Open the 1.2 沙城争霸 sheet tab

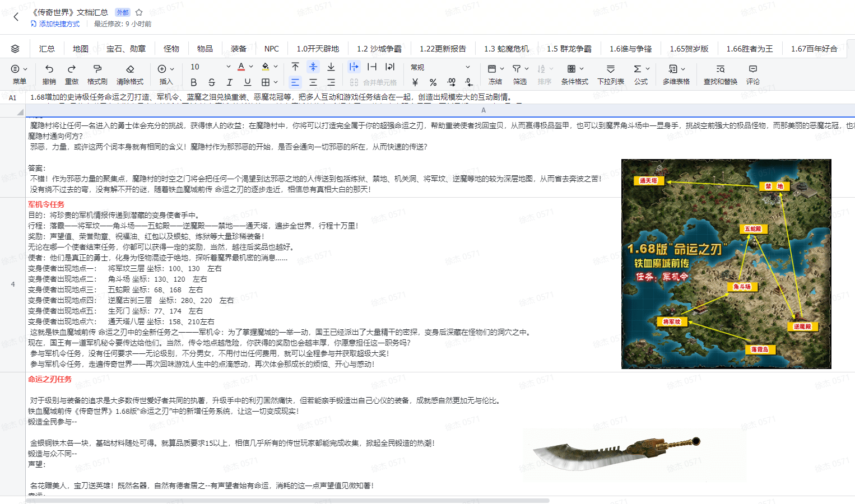(x=379, y=49)
